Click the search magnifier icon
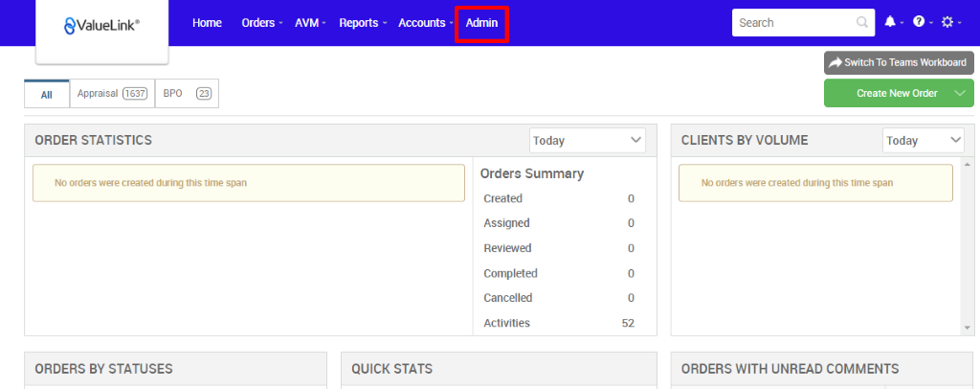980x389 pixels. tap(862, 22)
